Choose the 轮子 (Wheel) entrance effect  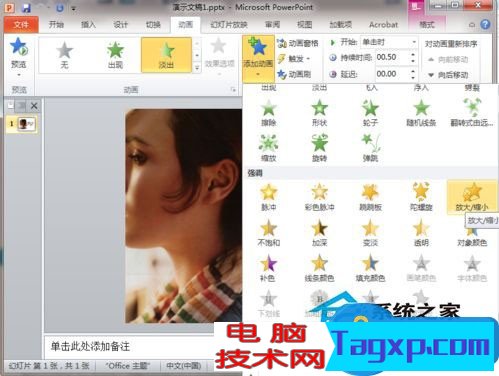tap(370, 113)
